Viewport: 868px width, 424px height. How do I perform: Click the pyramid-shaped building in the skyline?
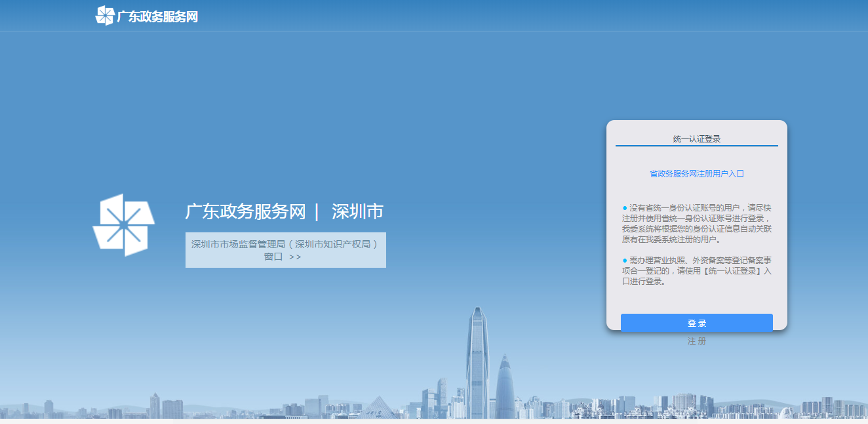tap(378, 406)
